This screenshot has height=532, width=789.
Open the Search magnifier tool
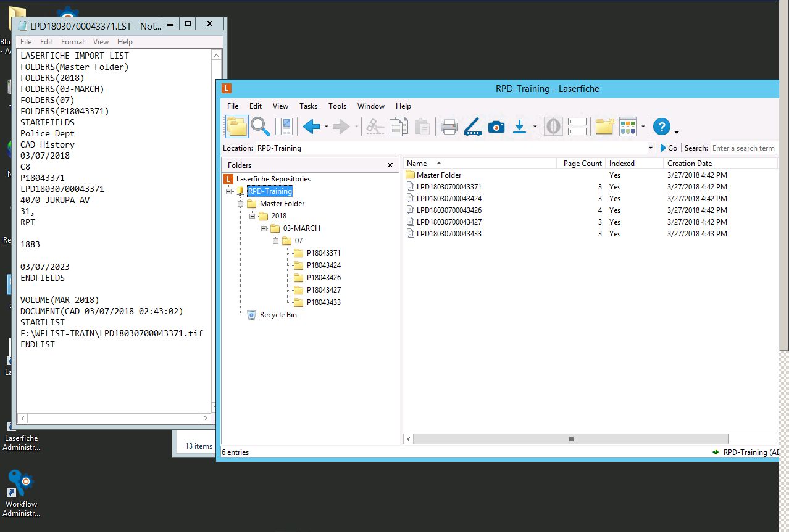pos(261,127)
